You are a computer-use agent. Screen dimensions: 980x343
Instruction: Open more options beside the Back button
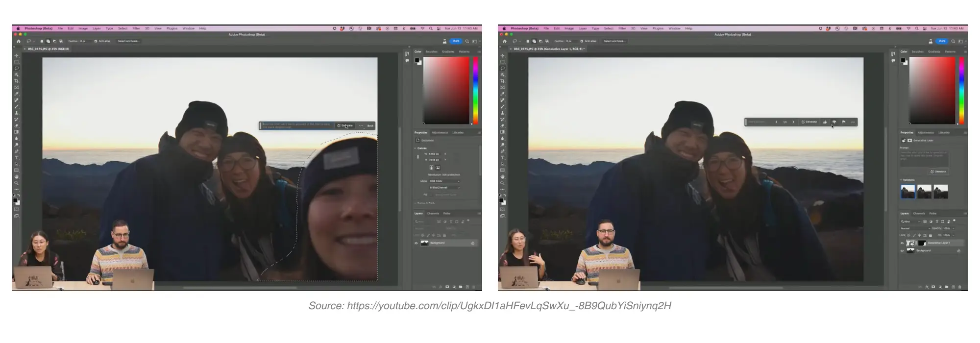coord(361,126)
